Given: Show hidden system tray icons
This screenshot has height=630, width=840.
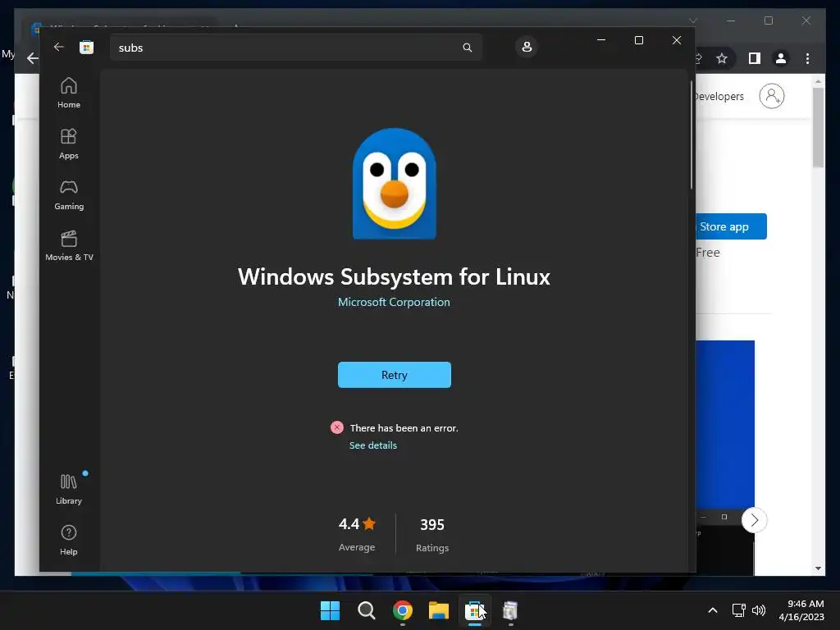Looking at the screenshot, I should point(713,610).
